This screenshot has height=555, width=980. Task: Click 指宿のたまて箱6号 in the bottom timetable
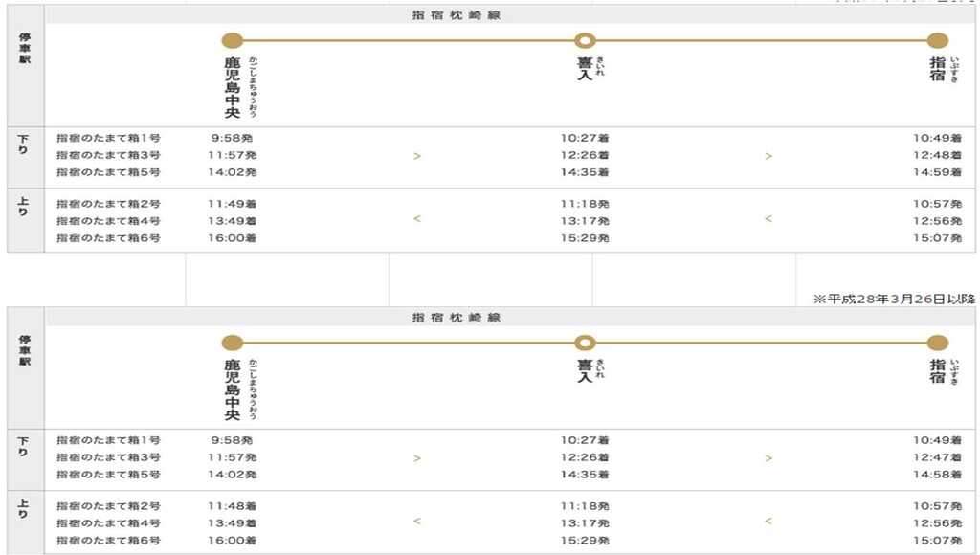[109, 541]
